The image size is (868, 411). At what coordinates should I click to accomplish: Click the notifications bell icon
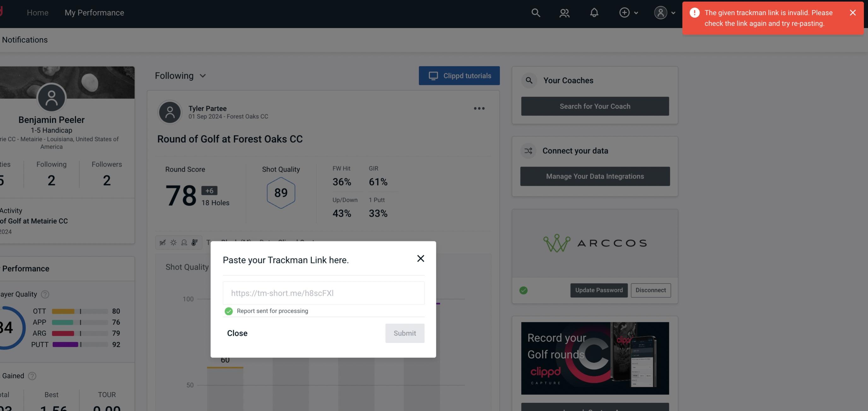coord(594,12)
